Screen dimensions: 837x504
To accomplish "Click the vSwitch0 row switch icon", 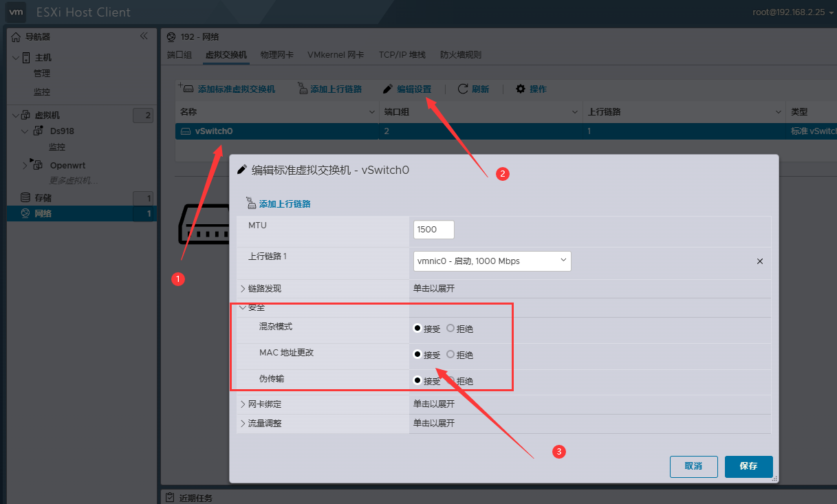I will [x=186, y=131].
